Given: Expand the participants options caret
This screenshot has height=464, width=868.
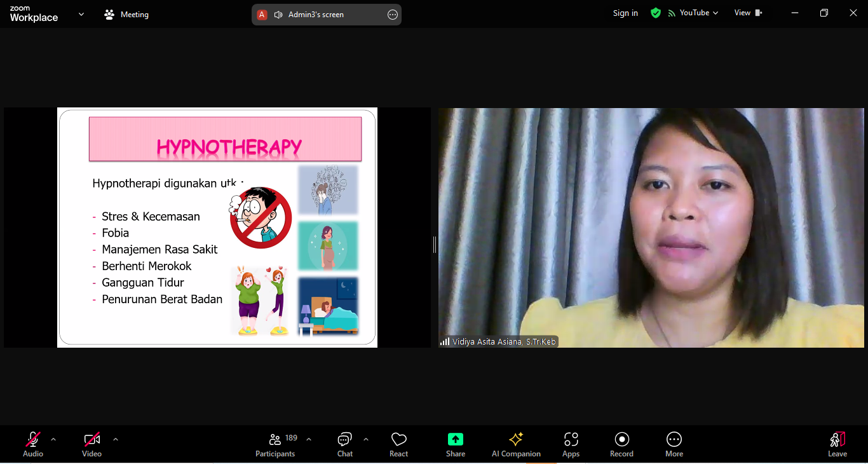Looking at the screenshot, I should tap(309, 439).
